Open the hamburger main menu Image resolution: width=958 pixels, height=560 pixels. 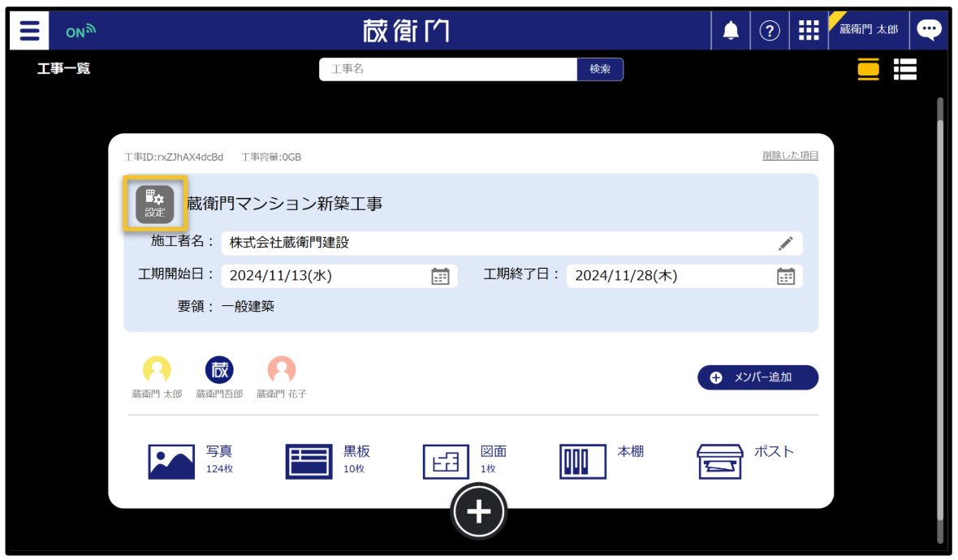click(29, 31)
